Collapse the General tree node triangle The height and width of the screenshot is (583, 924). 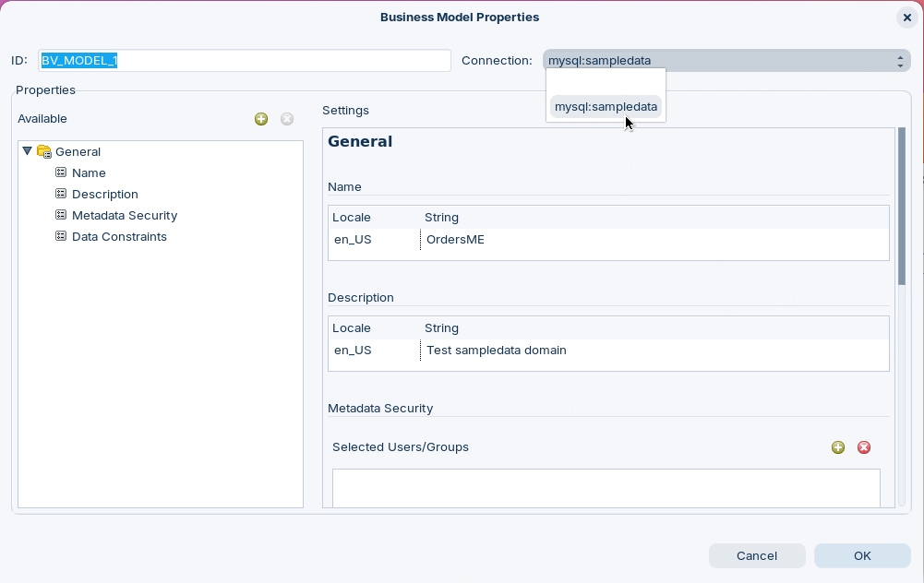coord(28,151)
